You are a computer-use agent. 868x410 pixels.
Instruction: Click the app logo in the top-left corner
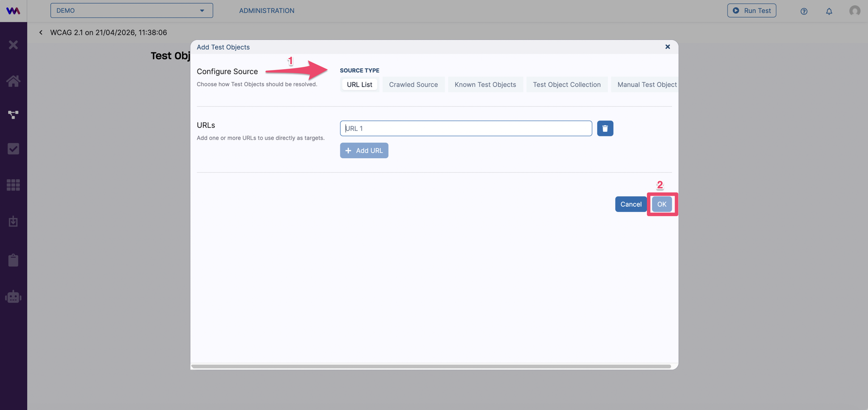point(13,11)
